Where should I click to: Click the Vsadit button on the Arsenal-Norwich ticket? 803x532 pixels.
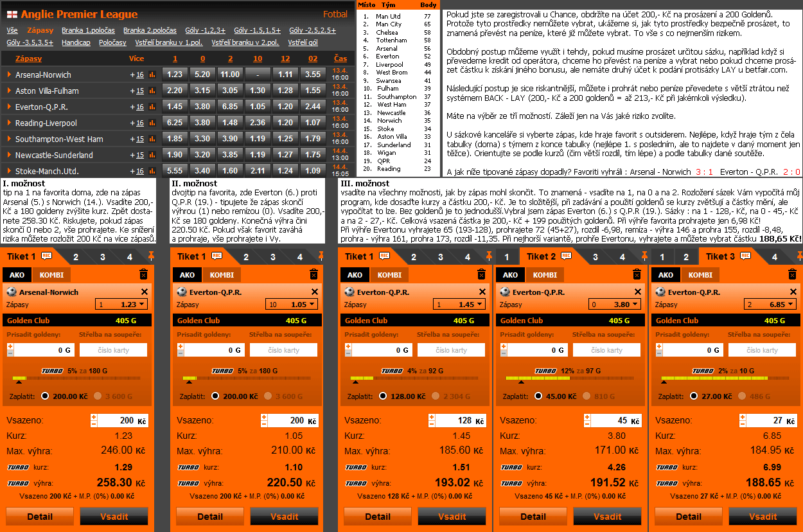[x=114, y=517]
